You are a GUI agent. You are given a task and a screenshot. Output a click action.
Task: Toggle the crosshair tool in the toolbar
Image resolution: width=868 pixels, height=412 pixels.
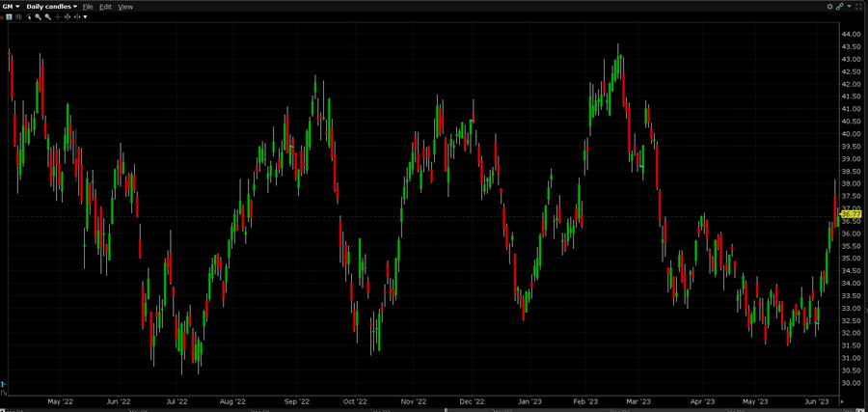point(58,16)
